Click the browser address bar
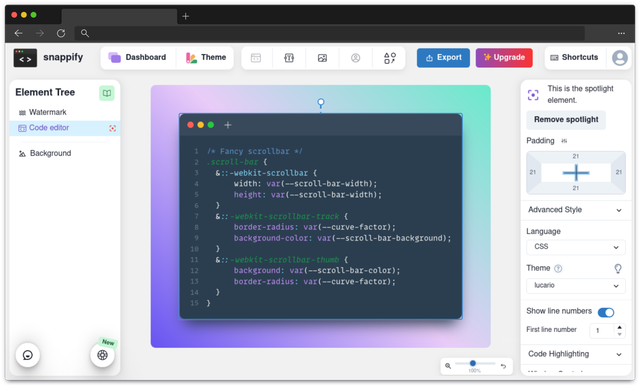The image size is (640, 385). pyautogui.click(x=330, y=33)
